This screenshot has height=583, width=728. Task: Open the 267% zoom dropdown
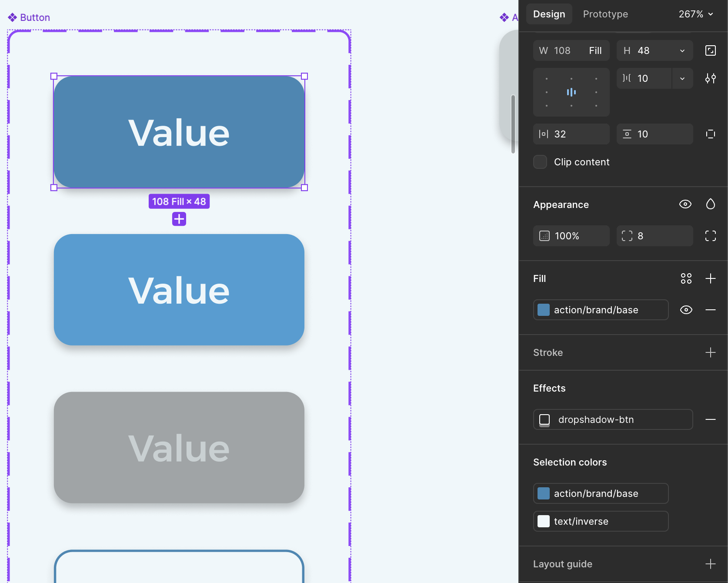tap(696, 14)
